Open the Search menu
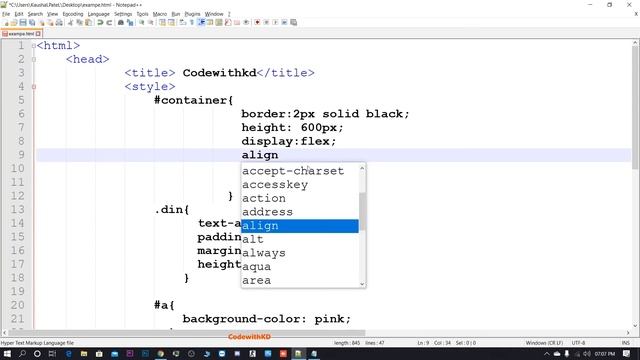This screenshot has height=360, width=640. click(x=35, y=14)
